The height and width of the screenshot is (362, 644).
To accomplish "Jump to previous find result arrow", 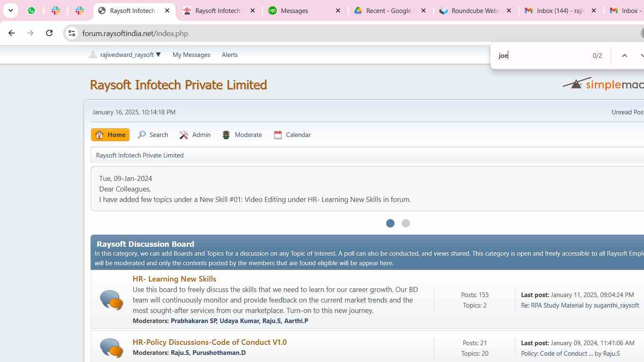I will click(624, 55).
